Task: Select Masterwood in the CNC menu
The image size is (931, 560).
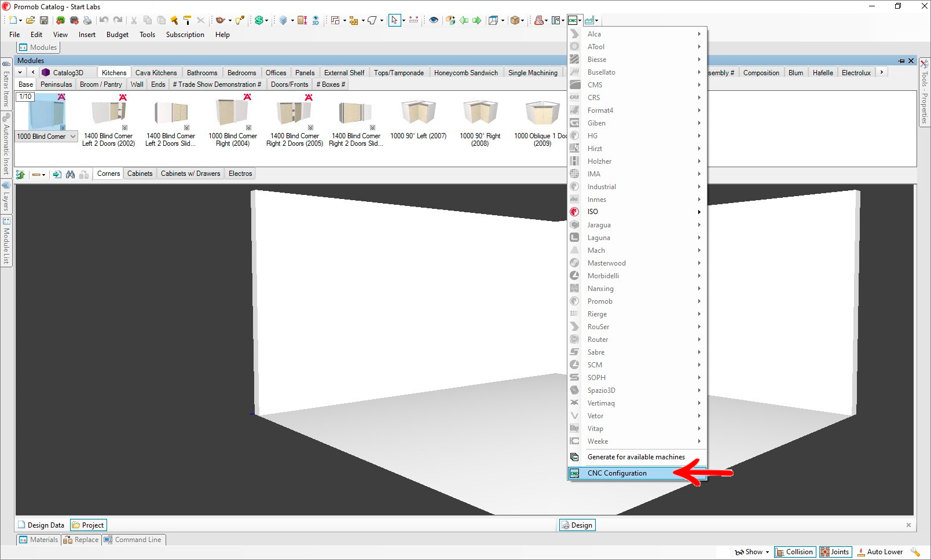Action: click(637, 263)
